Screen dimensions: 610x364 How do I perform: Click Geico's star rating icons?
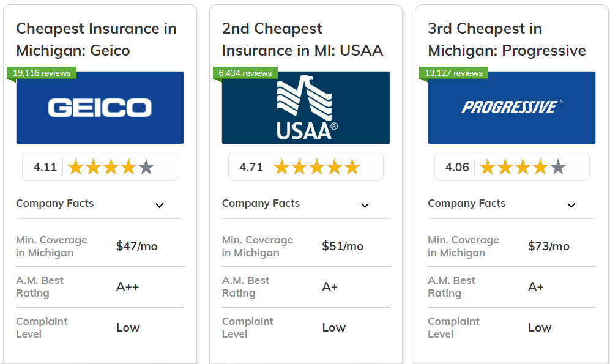click(x=110, y=166)
